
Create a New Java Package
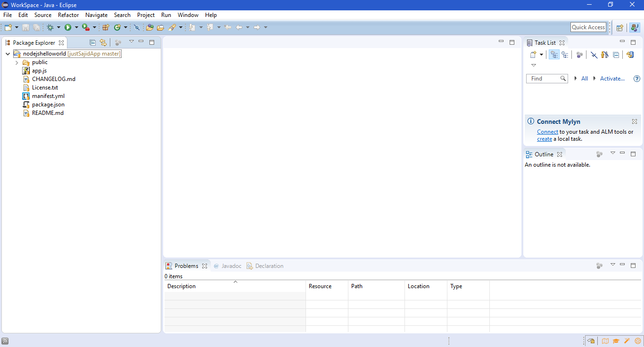pyautogui.click(x=106, y=27)
